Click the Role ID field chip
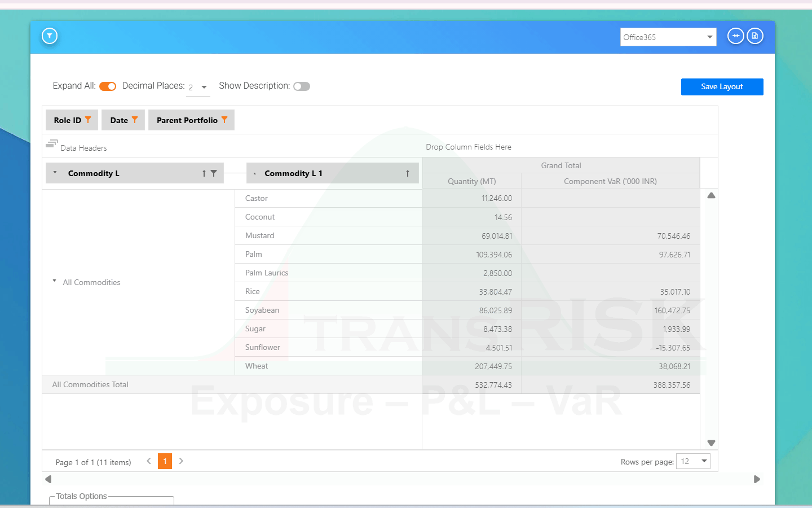This screenshot has height=508, width=812. (x=72, y=120)
